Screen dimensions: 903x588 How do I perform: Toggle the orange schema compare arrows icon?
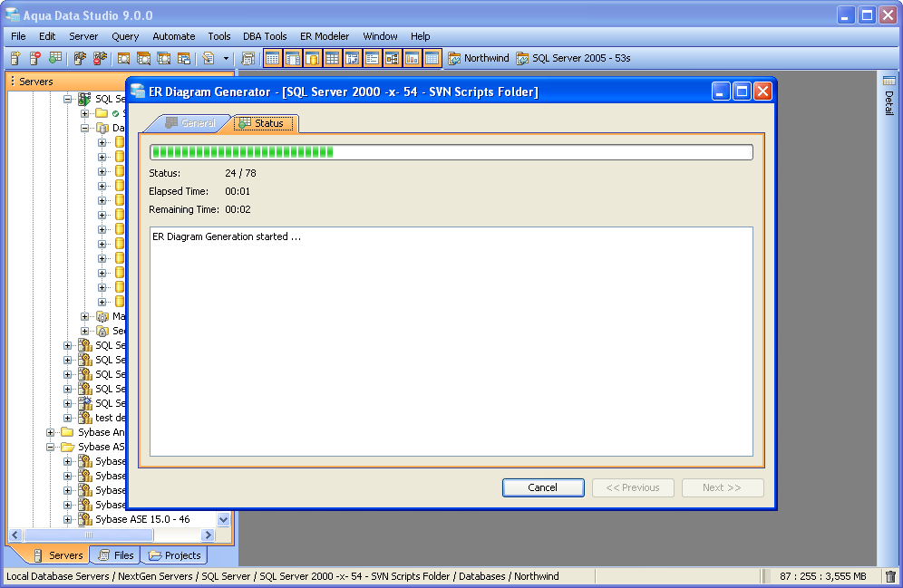point(353,58)
